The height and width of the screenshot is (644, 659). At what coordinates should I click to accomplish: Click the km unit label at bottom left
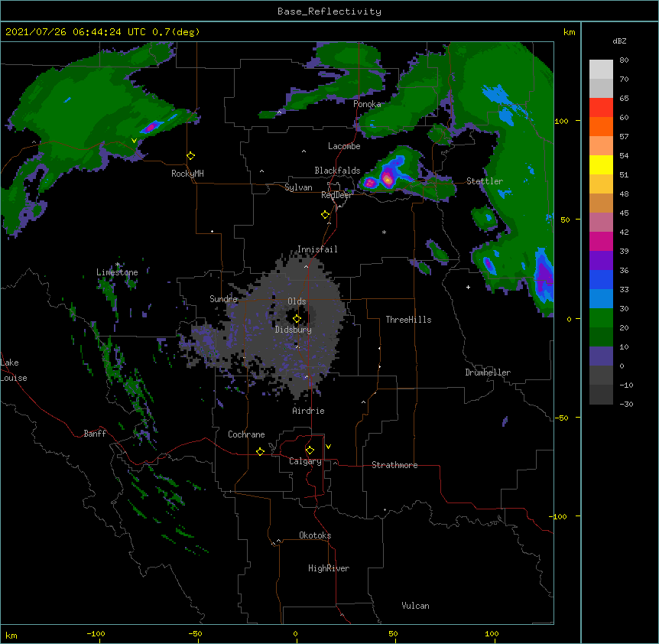tap(11, 636)
